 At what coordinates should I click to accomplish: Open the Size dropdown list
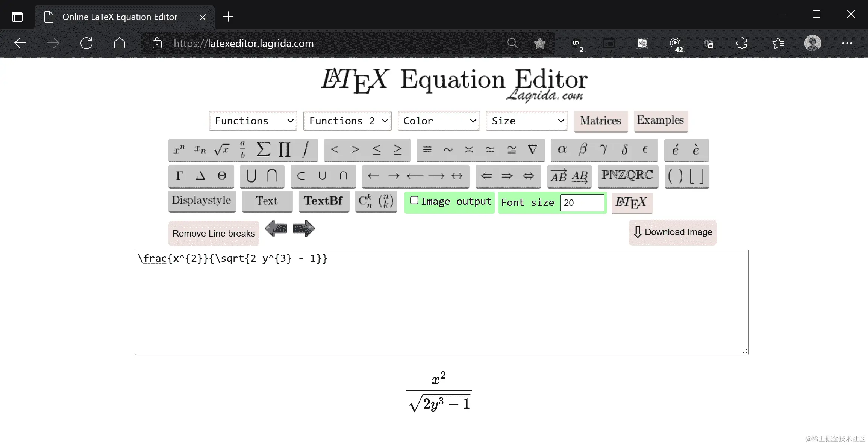[x=527, y=121]
